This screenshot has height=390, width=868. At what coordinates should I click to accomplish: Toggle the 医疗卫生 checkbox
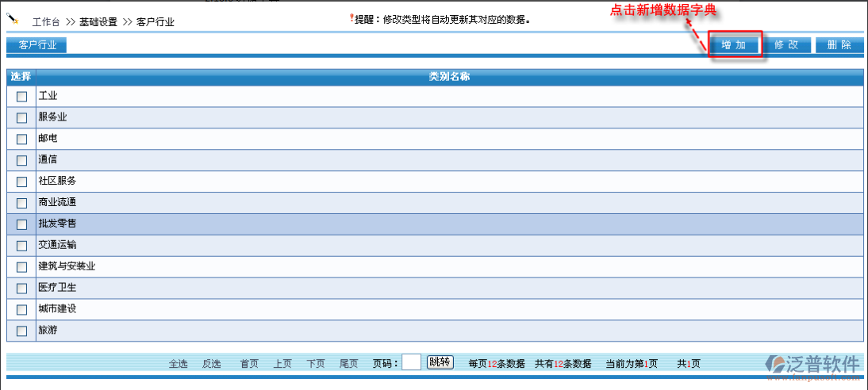point(22,289)
